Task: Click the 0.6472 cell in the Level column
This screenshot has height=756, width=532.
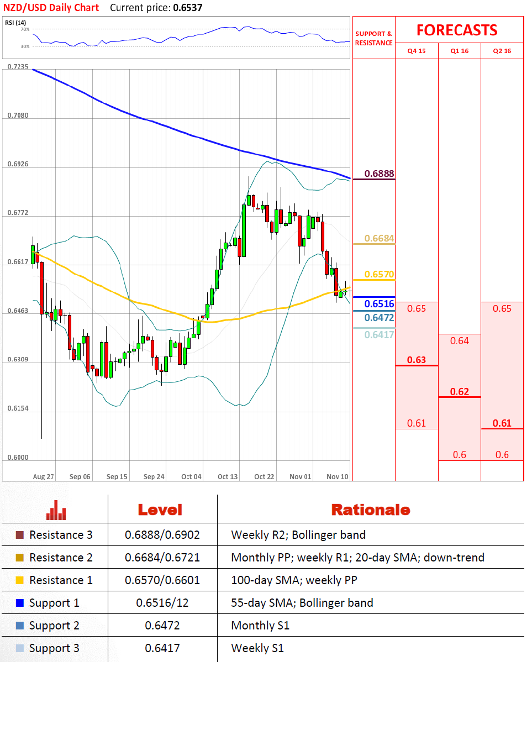Action: tap(162, 626)
